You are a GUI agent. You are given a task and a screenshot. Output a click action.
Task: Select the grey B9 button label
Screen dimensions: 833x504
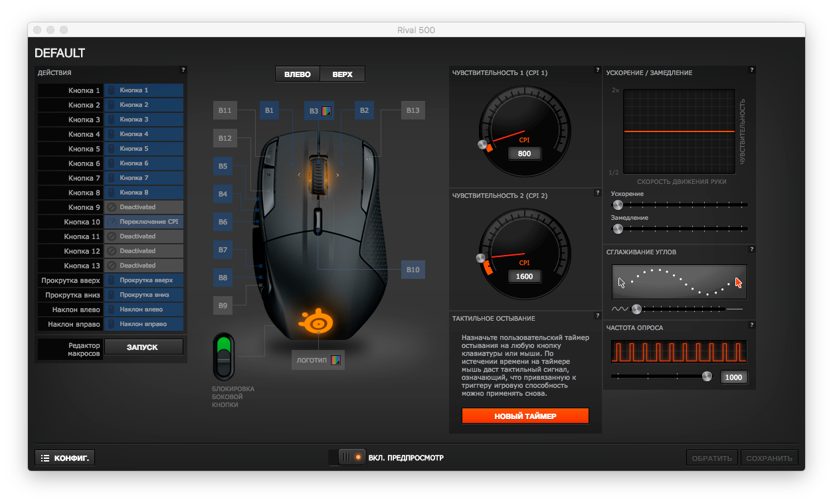tap(223, 305)
